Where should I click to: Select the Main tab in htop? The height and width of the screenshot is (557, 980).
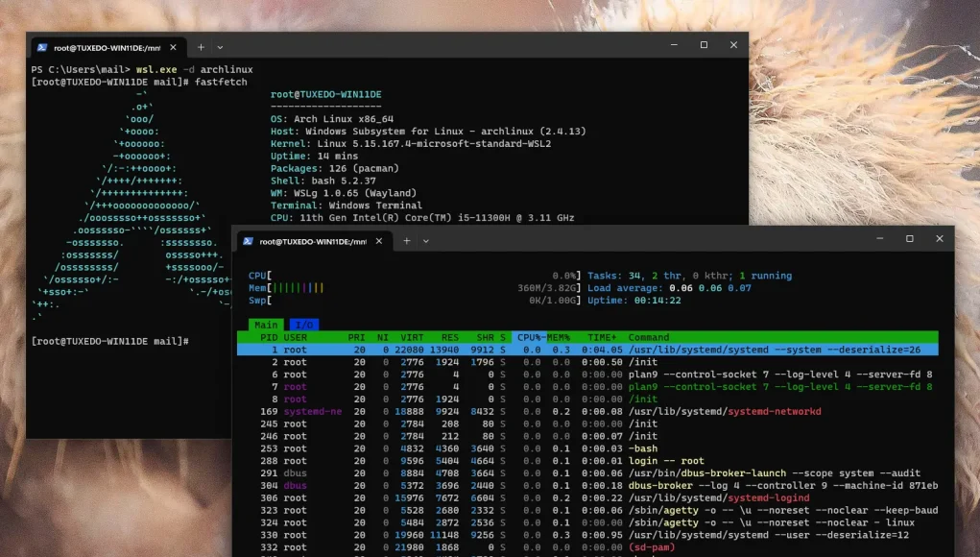[x=266, y=325]
